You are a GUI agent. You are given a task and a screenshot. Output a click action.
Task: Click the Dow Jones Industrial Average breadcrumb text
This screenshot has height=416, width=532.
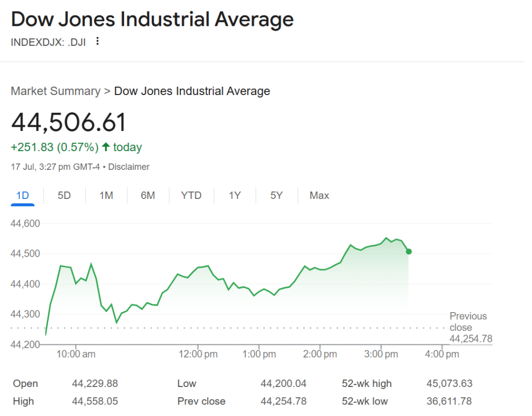[x=192, y=91]
